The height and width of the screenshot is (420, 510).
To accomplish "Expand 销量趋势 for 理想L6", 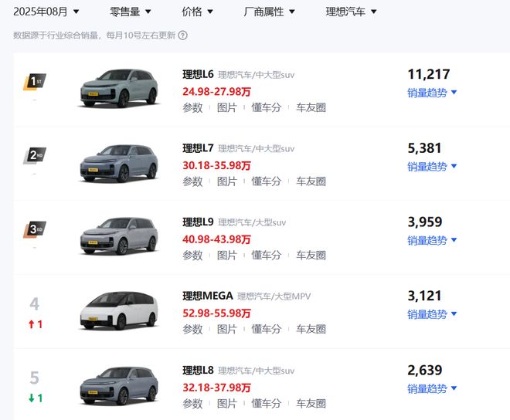I will pos(432,93).
